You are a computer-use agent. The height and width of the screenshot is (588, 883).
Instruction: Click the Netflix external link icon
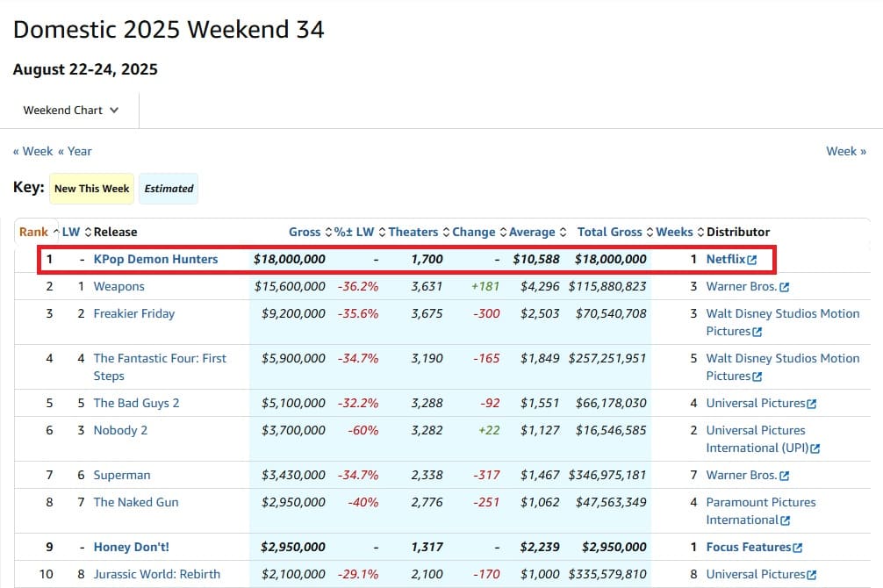pyautogui.click(x=752, y=259)
